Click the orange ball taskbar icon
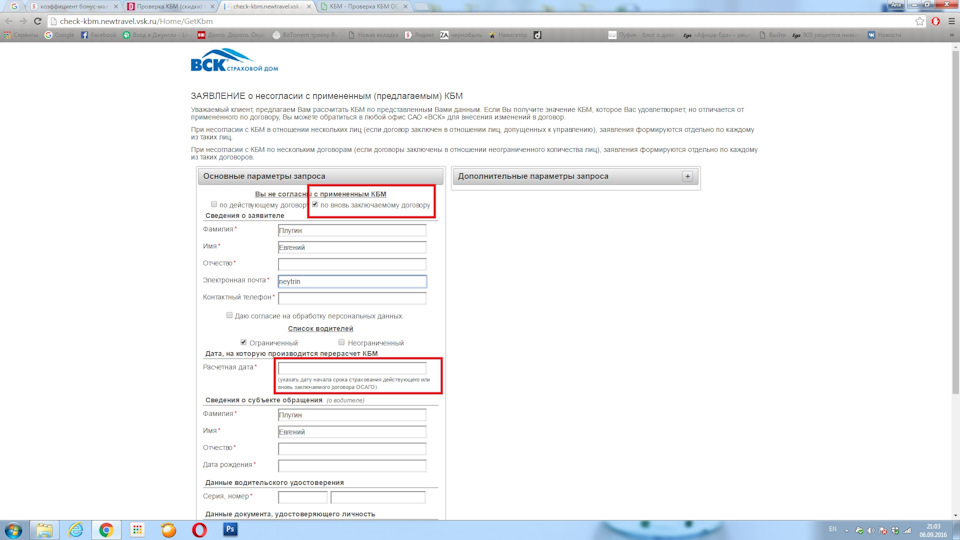The height and width of the screenshot is (540, 960). point(168,530)
